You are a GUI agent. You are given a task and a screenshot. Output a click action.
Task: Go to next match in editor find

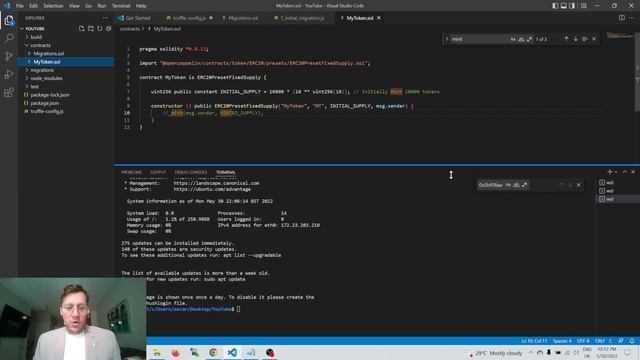click(576, 39)
